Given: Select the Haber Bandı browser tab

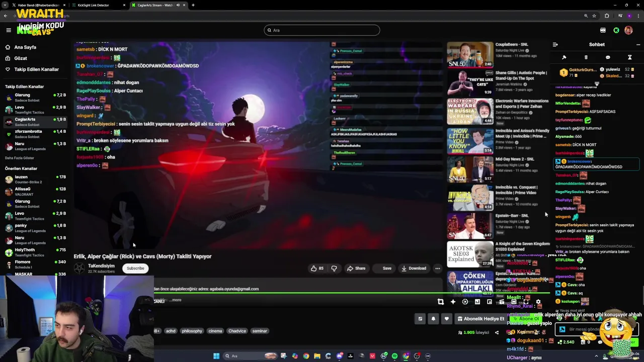Looking at the screenshot, I should pyautogui.click(x=38, y=5).
